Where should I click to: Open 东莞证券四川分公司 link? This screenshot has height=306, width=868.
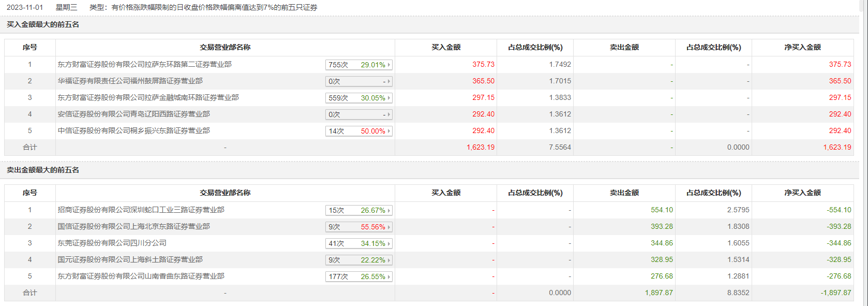pos(112,243)
